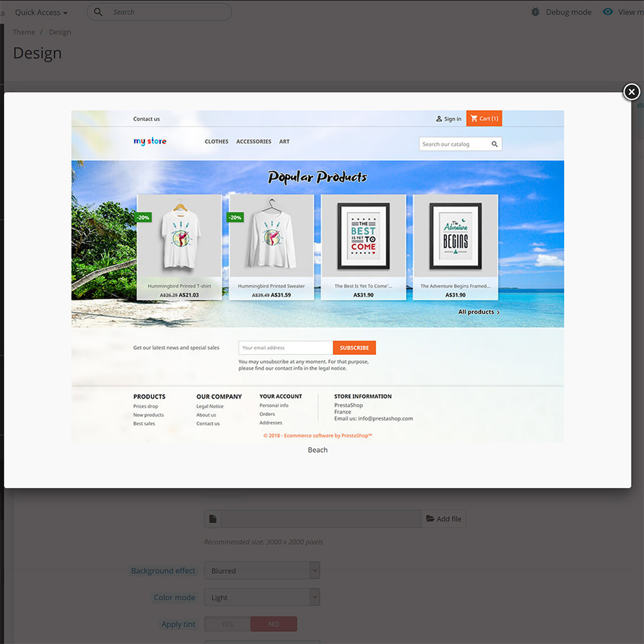
Task: Click the admin Search field
Action: (159, 12)
